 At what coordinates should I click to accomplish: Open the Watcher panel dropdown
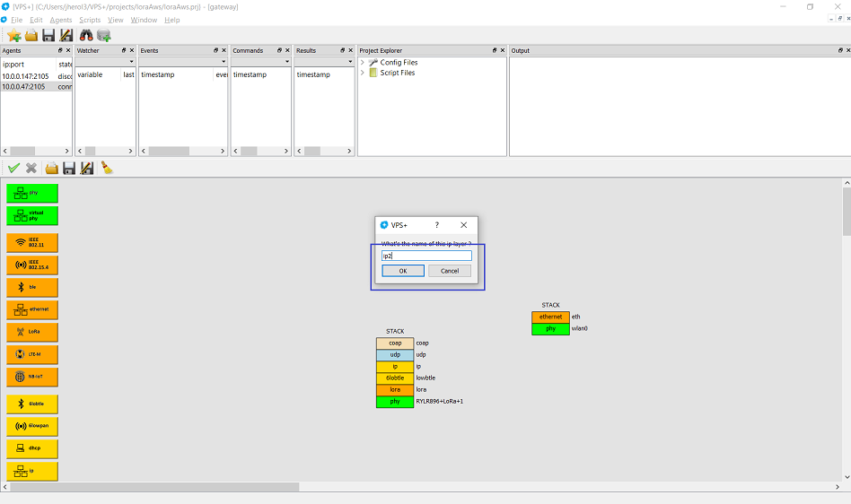[130, 63]
